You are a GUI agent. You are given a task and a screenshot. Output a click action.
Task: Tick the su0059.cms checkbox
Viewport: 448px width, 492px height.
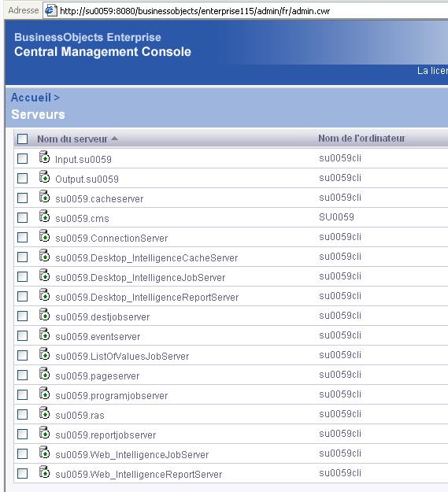[23, 218]
